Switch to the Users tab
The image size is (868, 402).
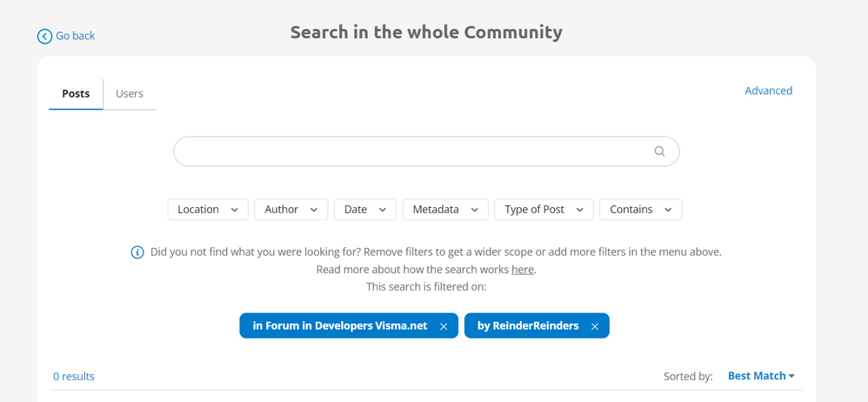pyautogui.click(x=130, y=94)
